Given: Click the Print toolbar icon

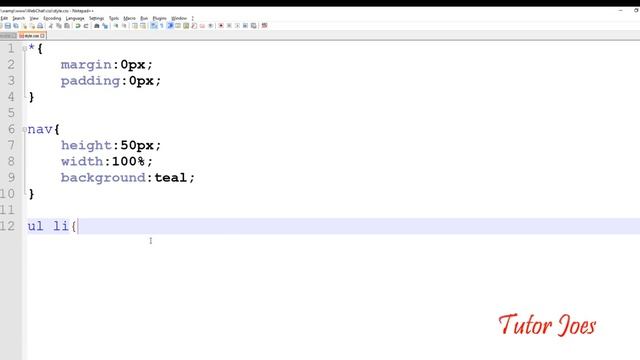Looking at the screenshot, I should (40, 26).
